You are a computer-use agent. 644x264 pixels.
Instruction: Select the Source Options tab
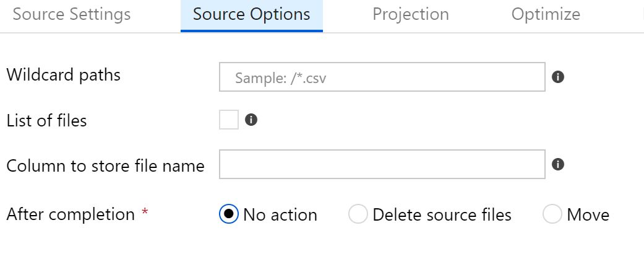251,14
